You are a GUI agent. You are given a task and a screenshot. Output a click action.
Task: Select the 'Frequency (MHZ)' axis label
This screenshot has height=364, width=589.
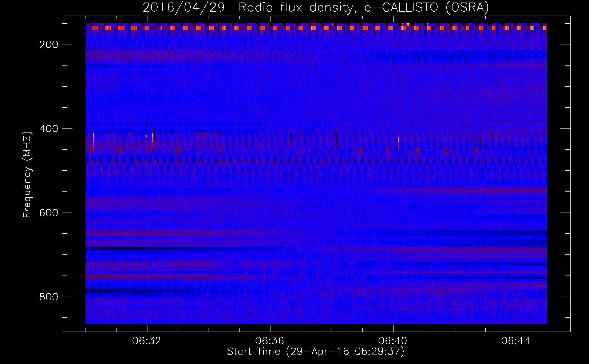pos(28,174)
